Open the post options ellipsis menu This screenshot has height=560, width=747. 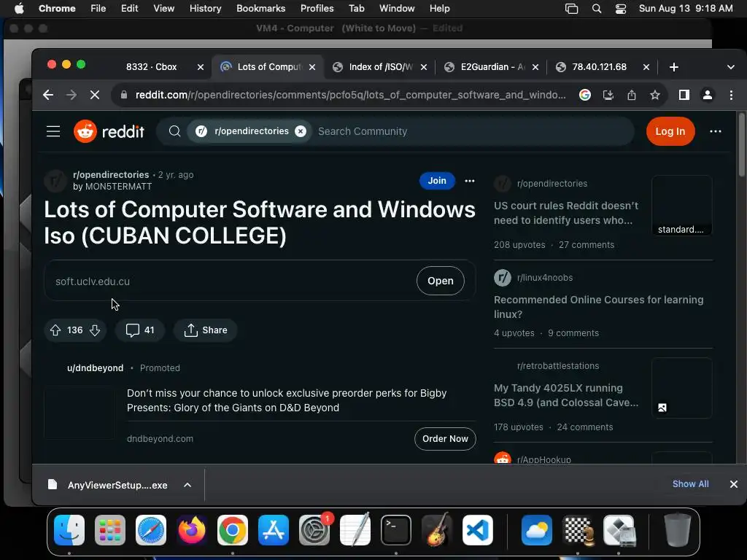coord(470,181)
